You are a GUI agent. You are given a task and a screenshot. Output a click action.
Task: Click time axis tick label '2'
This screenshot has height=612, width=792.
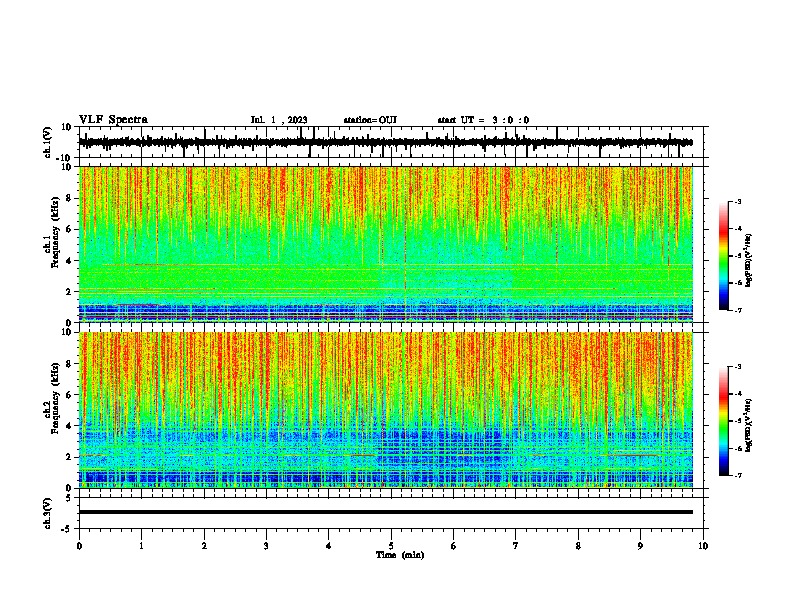204,546
